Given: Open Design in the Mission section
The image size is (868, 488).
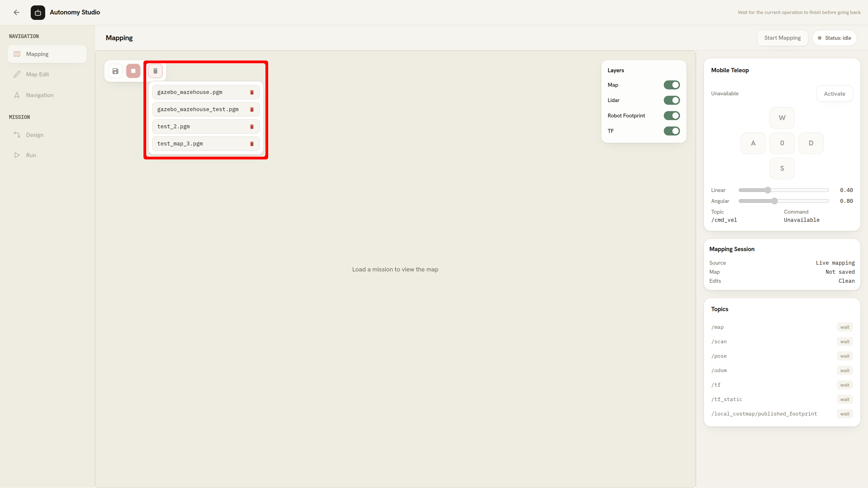Looking at the screenshot, I should [47, 135].
